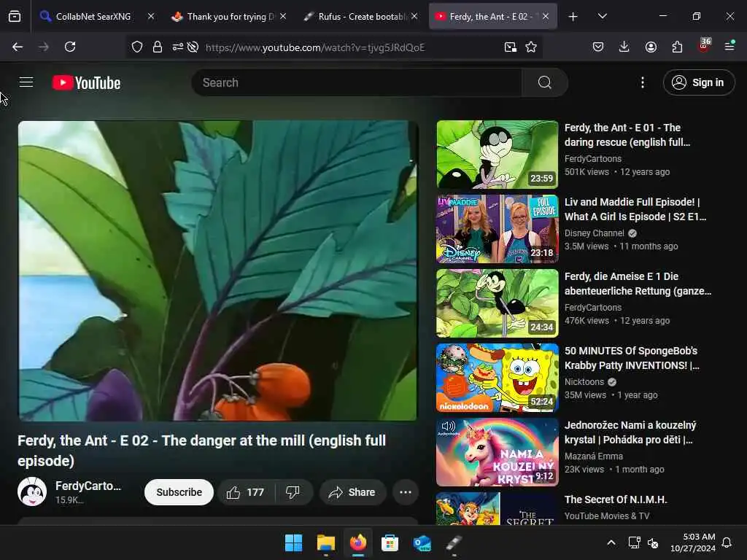The height and width of the screenshot is (560, 747).
Task: Open The Secret Of N.I.M.H. title
Action: pos(616,499)
